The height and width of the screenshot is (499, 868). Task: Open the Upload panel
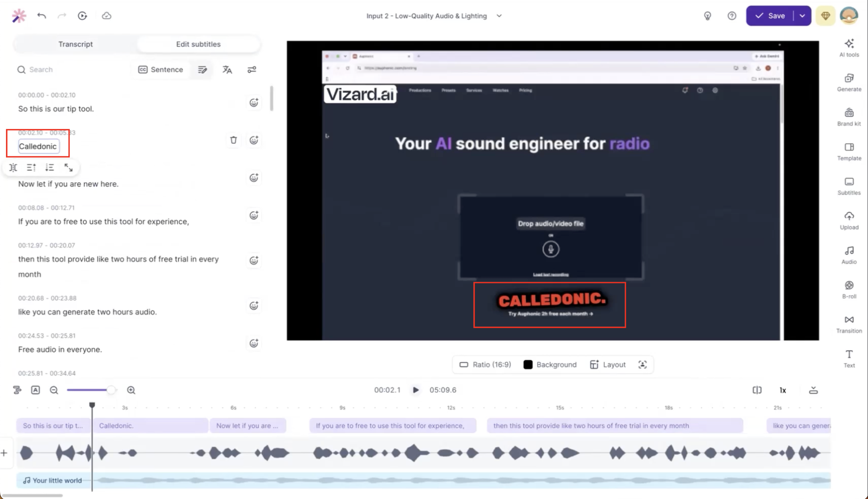tap(849, 221)
